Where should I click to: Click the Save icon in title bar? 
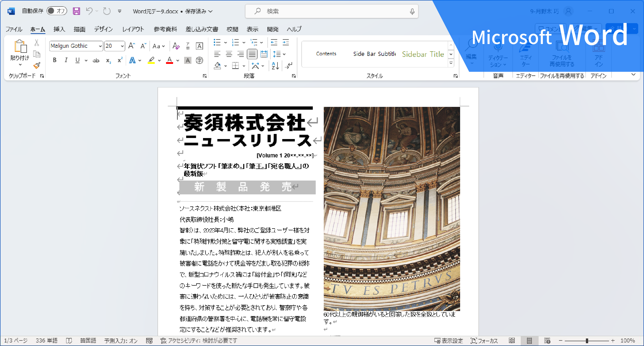click(76, 11)
